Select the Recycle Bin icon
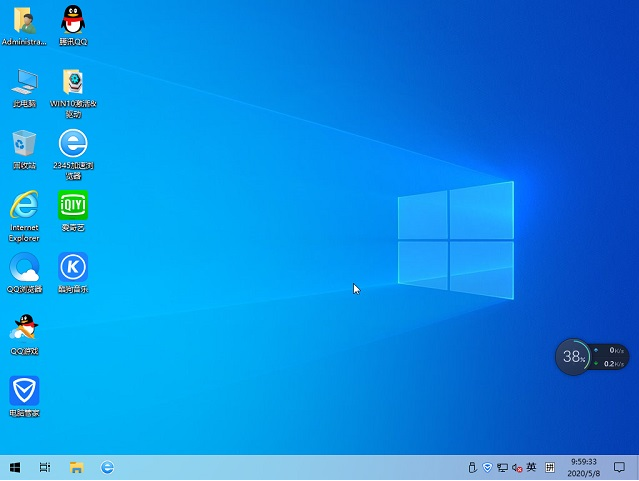The height and width of the screenshot is (481, 639). pyautogui.click(x=24, y=144)
